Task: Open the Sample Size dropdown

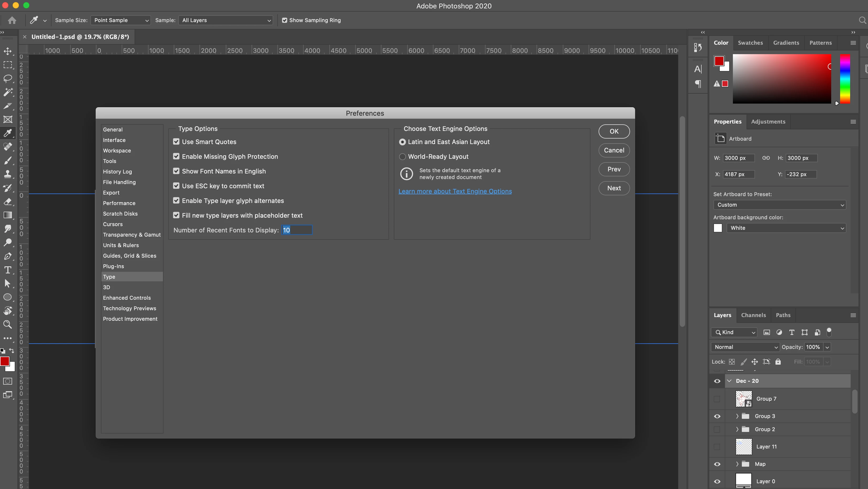Action: click(x=120, y=20)
